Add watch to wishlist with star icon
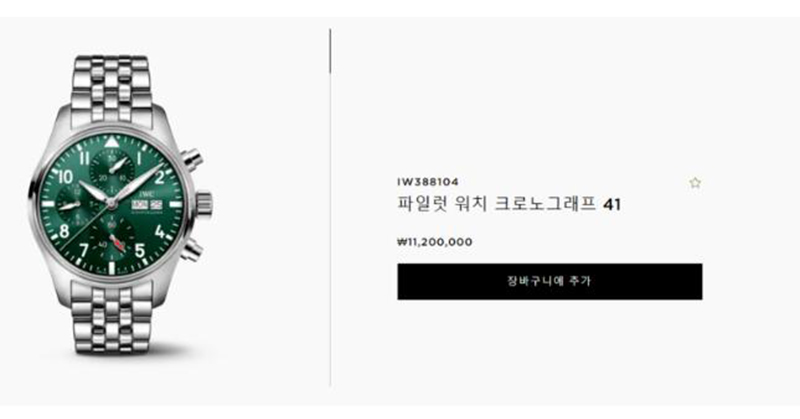Screen dimensions: 800x419 (x=695, y=183)
